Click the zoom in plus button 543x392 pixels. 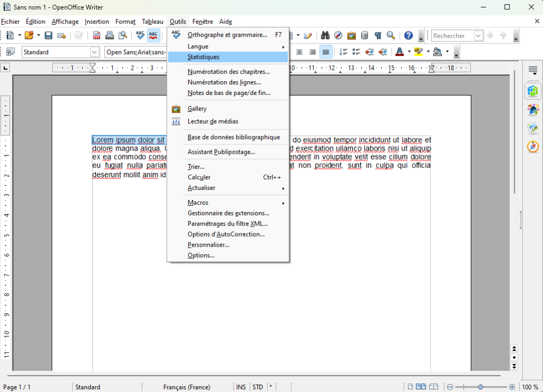point(512,387)
